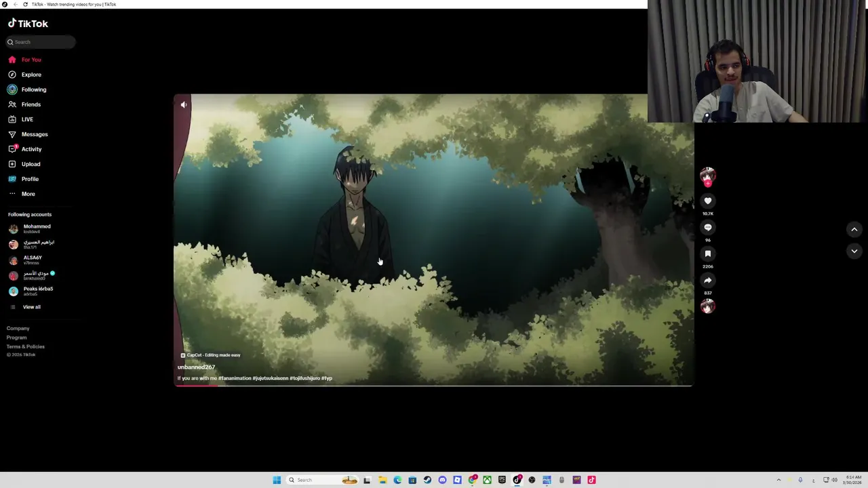Open the CapCut Editing made easy tag

pos(210,355)
